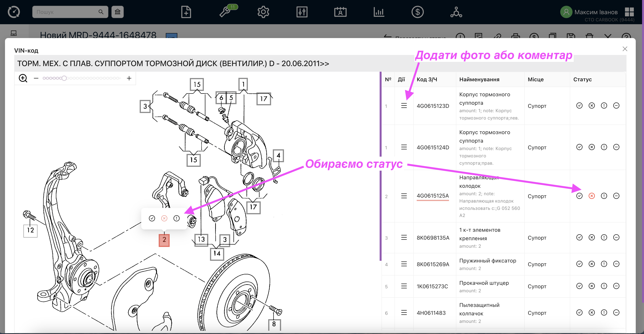Click the magnifier zoom icon above diagram
The image size is (644, 334).
pos(23,78)
